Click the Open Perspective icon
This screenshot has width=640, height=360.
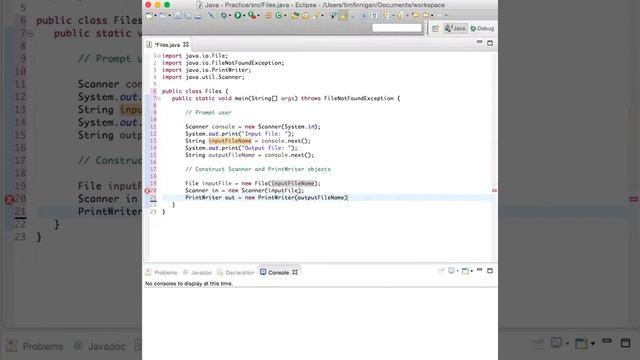(435, 29)
